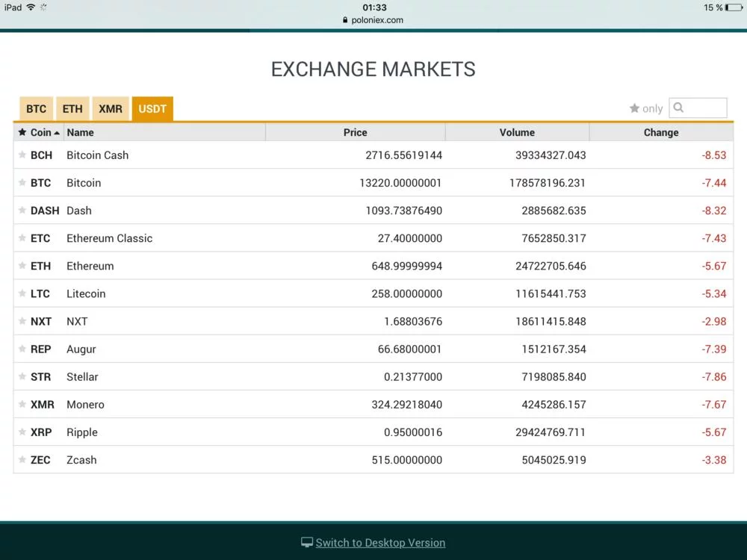This screenshot has width=747, height=560.
Task: Toggle favorite star for DASH
Action: pos(22,211)
